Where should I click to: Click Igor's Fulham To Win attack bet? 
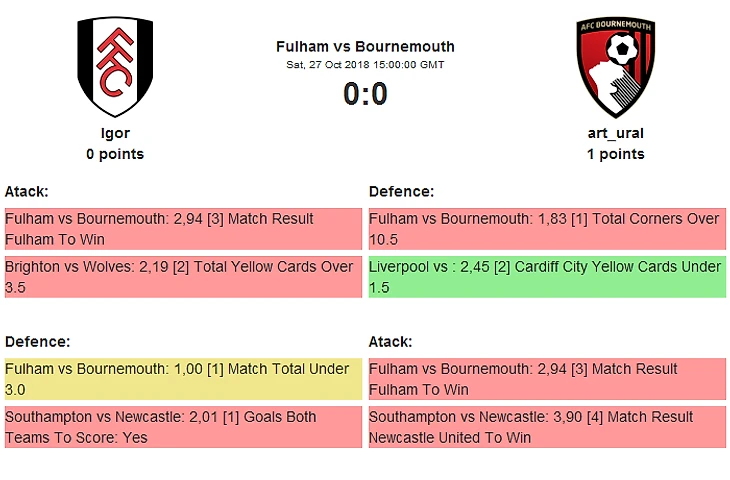pyautogui.click(x=183, y=229)
